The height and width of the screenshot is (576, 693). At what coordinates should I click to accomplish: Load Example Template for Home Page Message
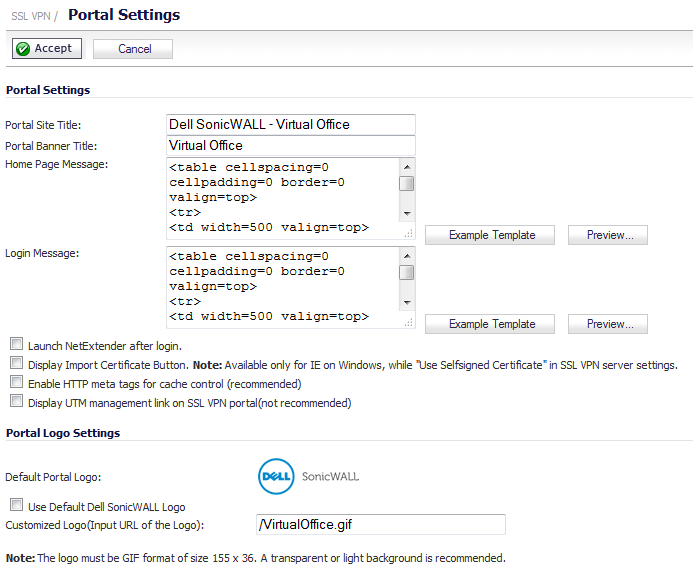[x=490, y=235]
